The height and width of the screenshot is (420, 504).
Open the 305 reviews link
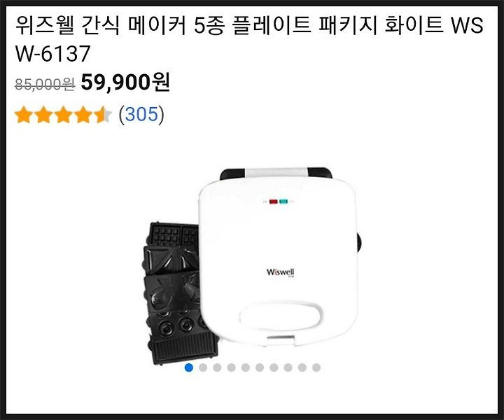pyautogui.click(x=141, y=114)
